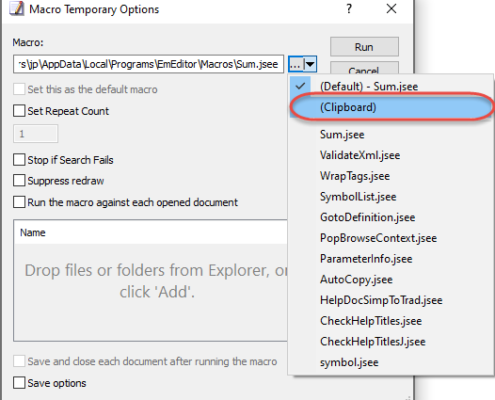Enable the Set Repeat Count checkbox
Image resolution: width=495 pixels, height=400 pixels.
(x=19, y=111)
